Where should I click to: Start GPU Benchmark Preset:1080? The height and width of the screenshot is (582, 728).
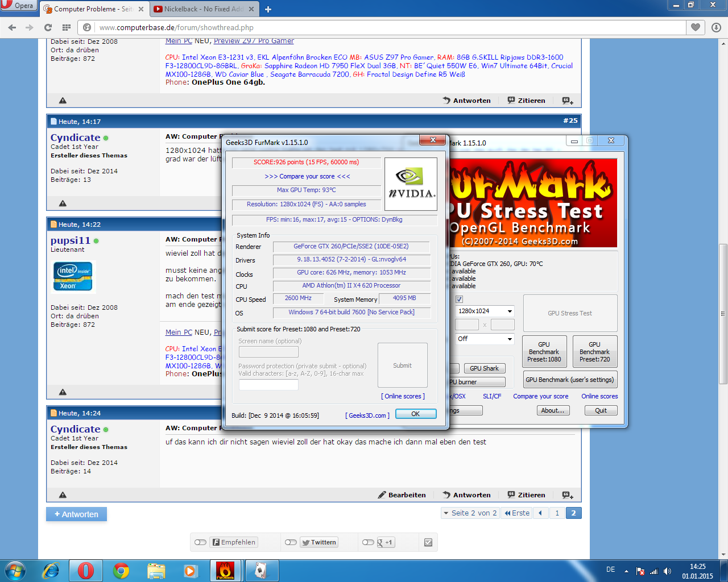point(544,352)
